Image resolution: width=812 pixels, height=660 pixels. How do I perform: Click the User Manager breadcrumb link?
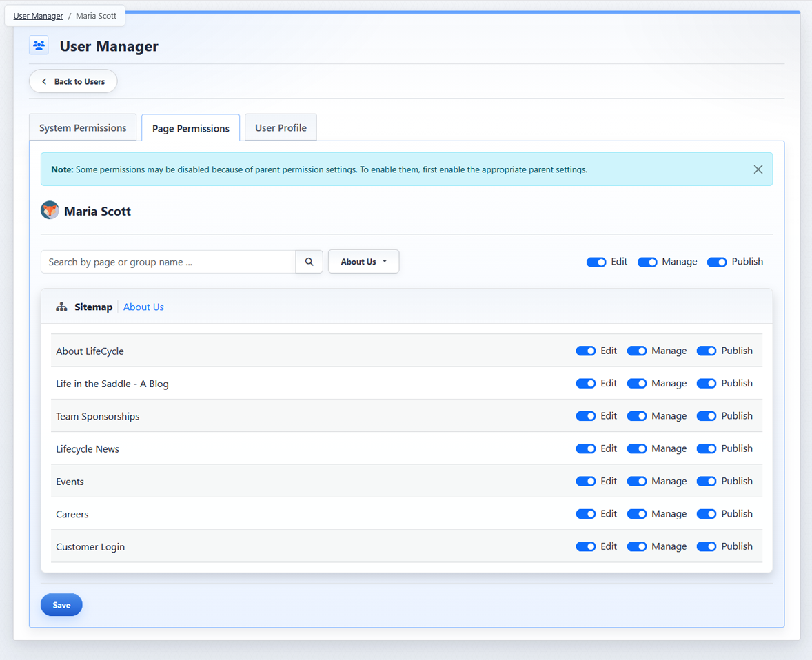(x=39, y=16)
